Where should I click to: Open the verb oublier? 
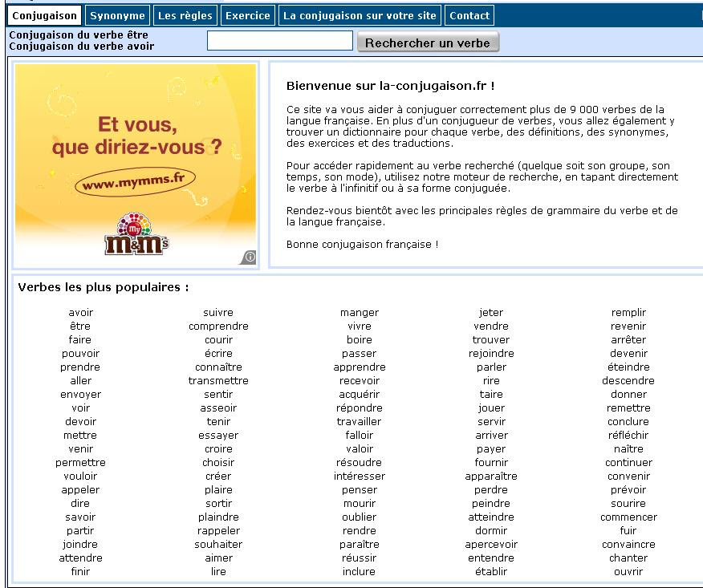click(359, 517)
